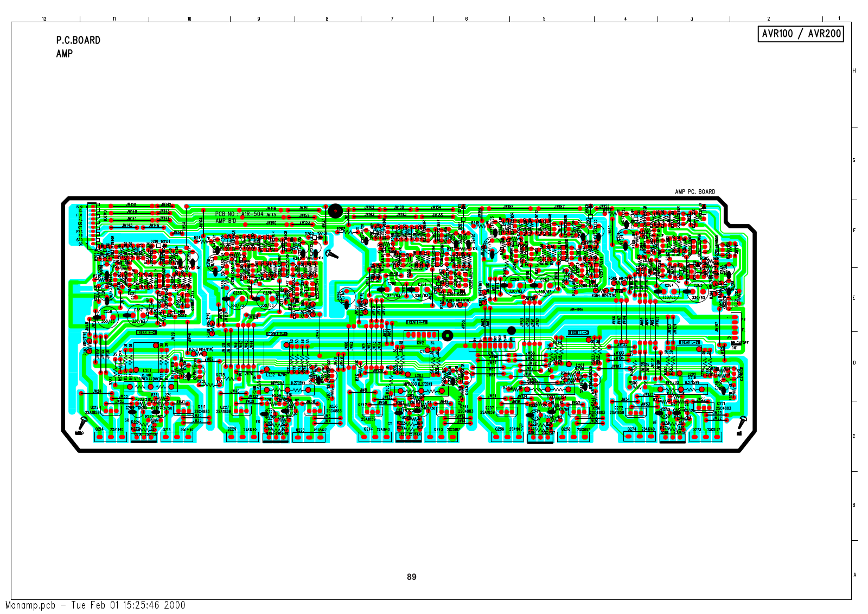This screenshot has width=868, height=614.
Task: Click capacitor label C257
Action: pyautogui.click(x=138, y=310)
